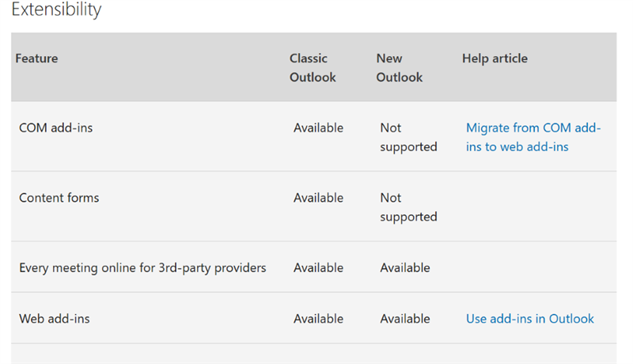
Task: Click Classic Outlook Available for Every meeting online
Action: coord(319,268)
